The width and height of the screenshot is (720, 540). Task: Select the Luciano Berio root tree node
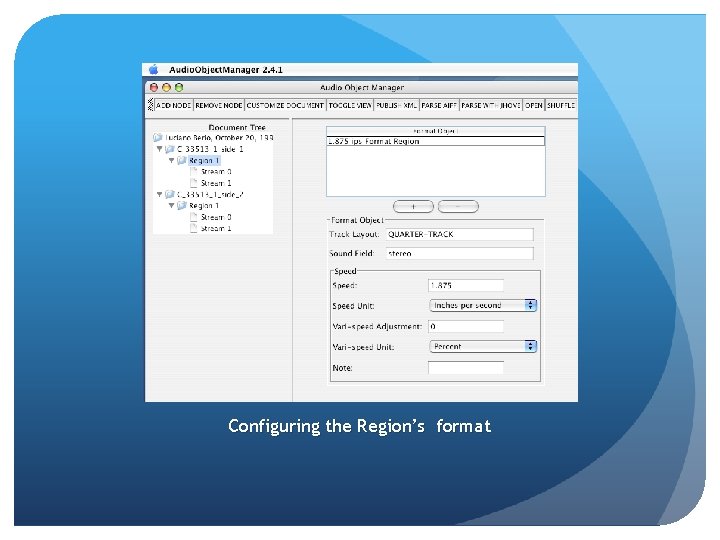click(x=219, y=138)
